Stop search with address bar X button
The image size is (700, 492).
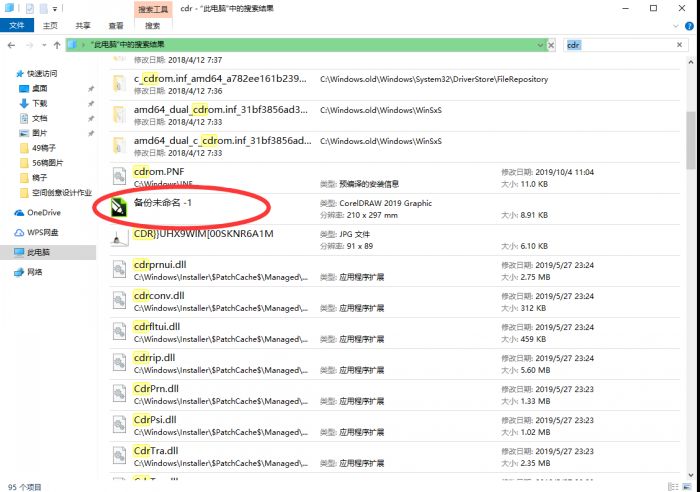[551, 45]
